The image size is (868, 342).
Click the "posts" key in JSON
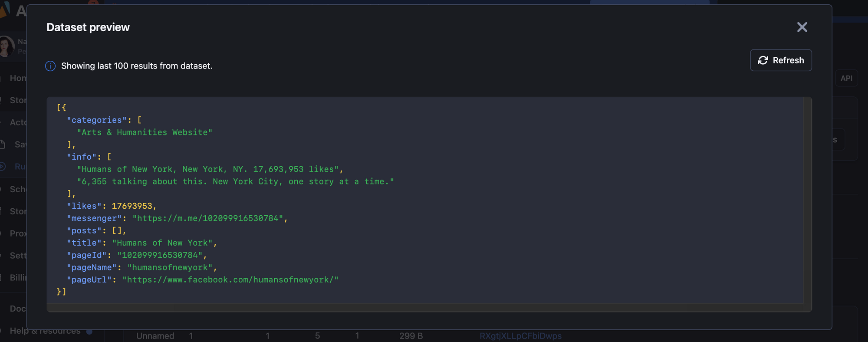(84, 230)
